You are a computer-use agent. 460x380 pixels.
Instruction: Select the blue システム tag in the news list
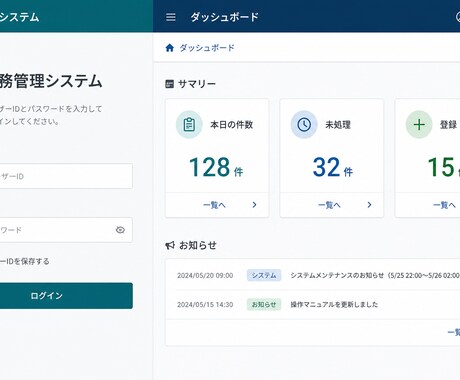[x=264, y=275]
